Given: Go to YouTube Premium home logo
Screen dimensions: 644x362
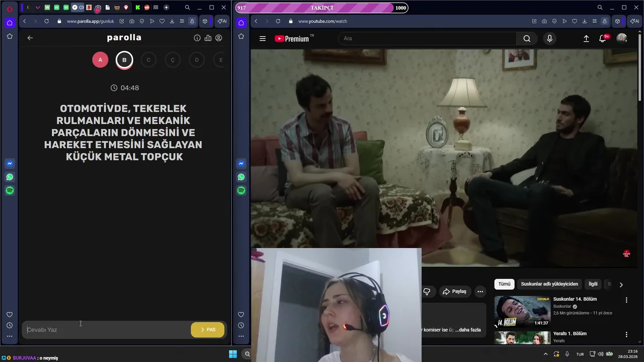Looking at the screenshot, I should [x=294, y=39].
